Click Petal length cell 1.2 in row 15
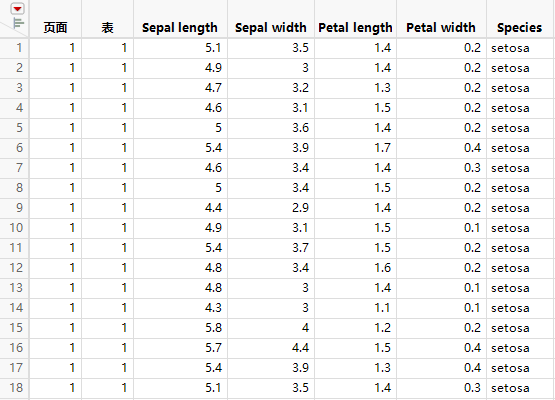Screen dimensions: 555x400 (x=355, y=328)
